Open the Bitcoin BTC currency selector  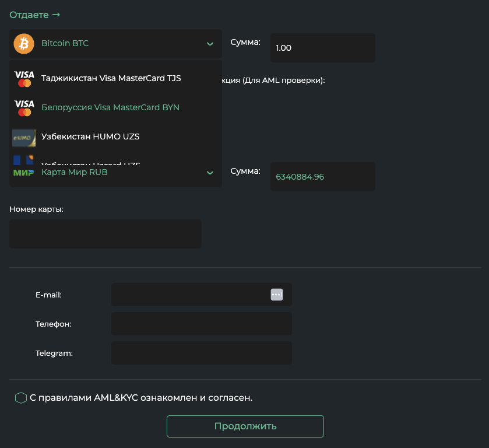(x=116, y=44)
